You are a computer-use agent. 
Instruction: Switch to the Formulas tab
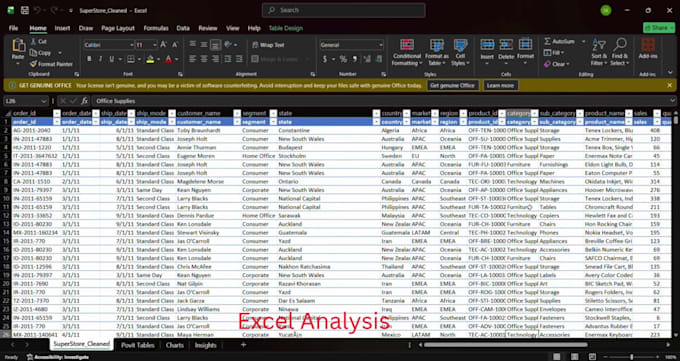[156, 28]
